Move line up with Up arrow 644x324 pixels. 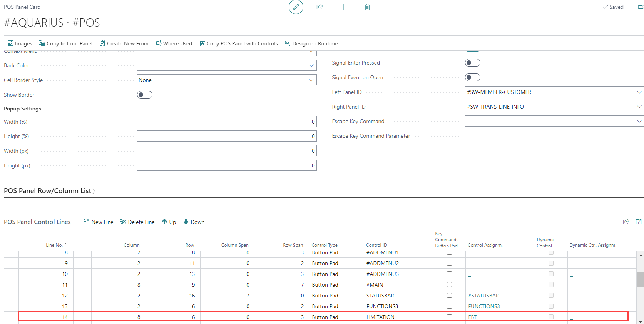coord(169,222)
